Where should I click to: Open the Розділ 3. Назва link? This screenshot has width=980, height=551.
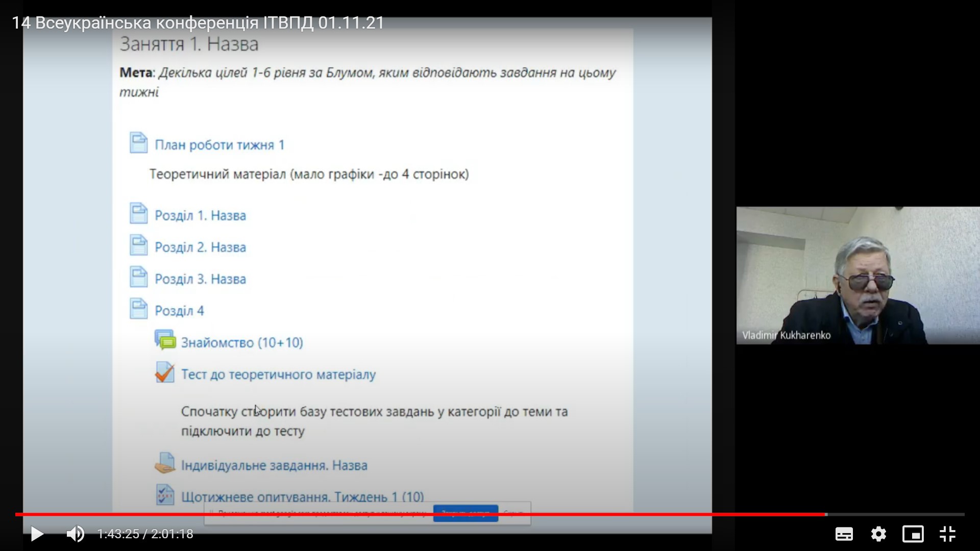point(200,279)
